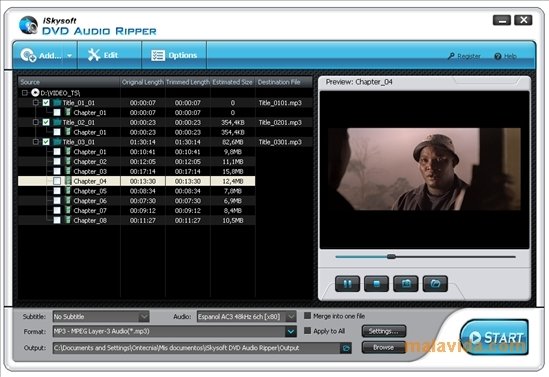Click the Edit wrench icon
The height and width of the screenshot is (377, 549).
click(93, 55)
